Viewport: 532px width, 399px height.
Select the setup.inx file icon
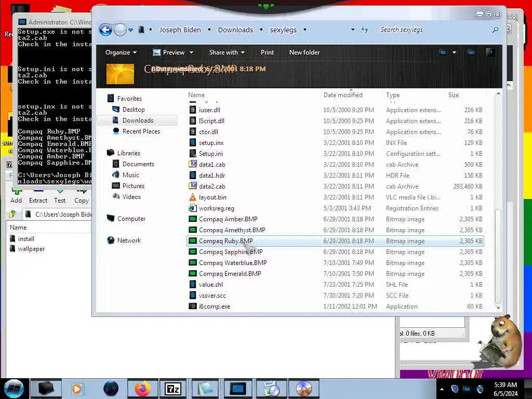click(193, 142)
